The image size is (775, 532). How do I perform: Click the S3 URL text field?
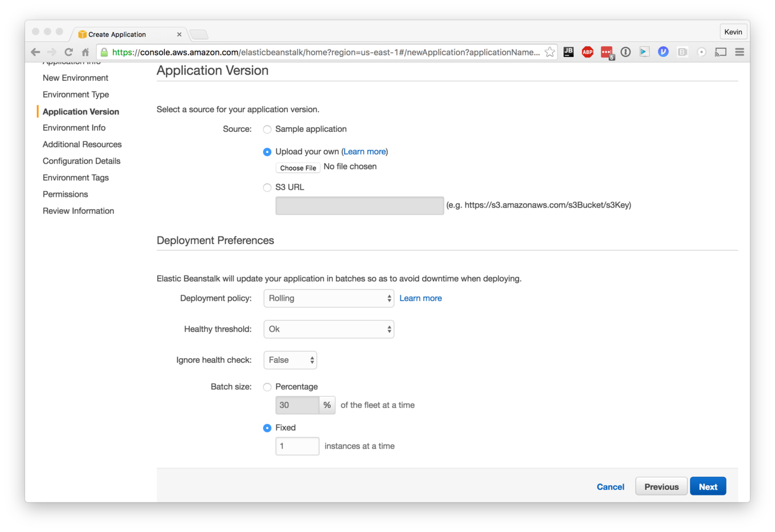point(359,206)
